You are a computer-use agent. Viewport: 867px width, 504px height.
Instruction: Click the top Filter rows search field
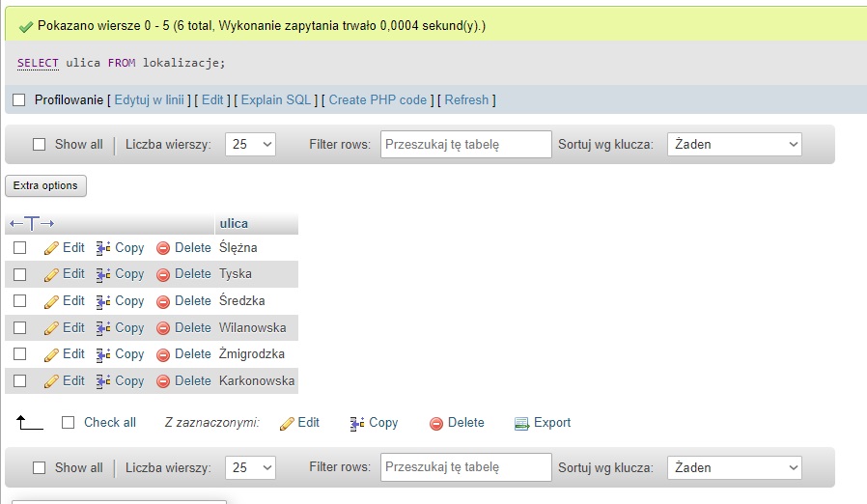[465, 145]
